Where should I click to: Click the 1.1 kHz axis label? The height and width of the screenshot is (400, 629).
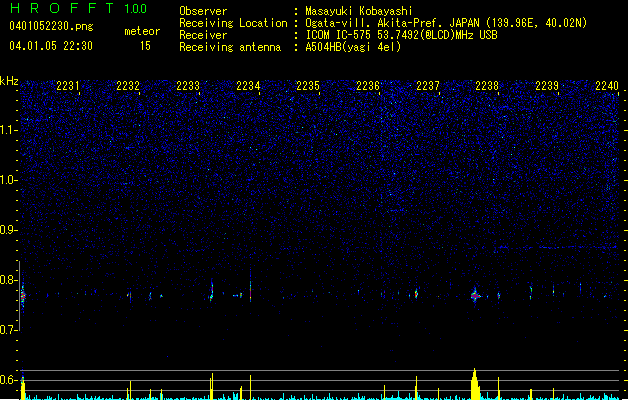tap(8, 130)
